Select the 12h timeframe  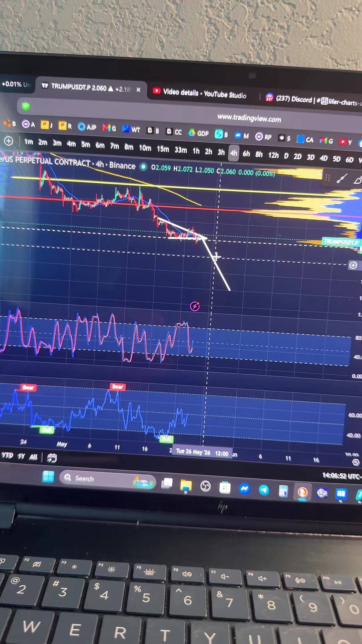click(x=273, y=155)
